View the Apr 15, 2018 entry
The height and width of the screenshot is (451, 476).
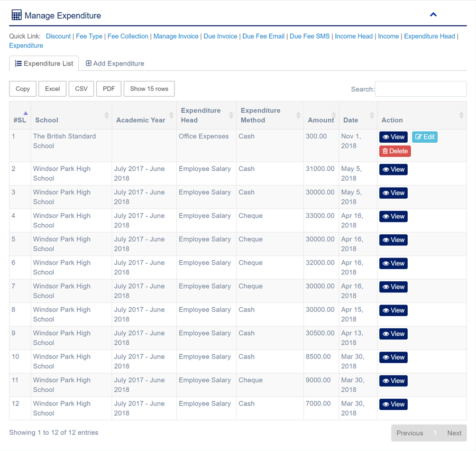click(x=393, y=310)
